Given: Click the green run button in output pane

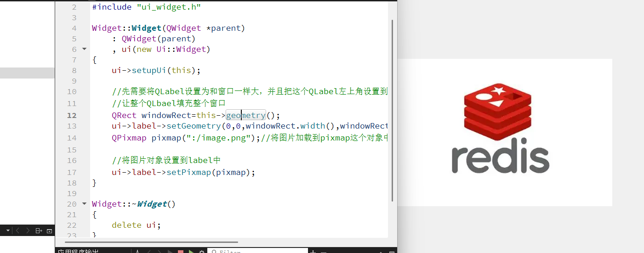Looking at the screenshot, I should click(x=191, y=252).
